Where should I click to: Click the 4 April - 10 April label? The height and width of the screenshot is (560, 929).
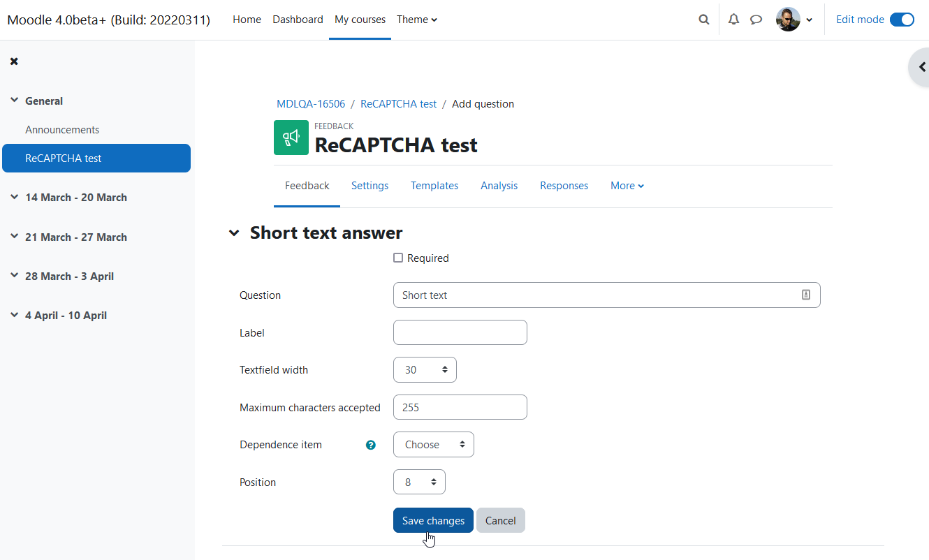coord(66,316)
